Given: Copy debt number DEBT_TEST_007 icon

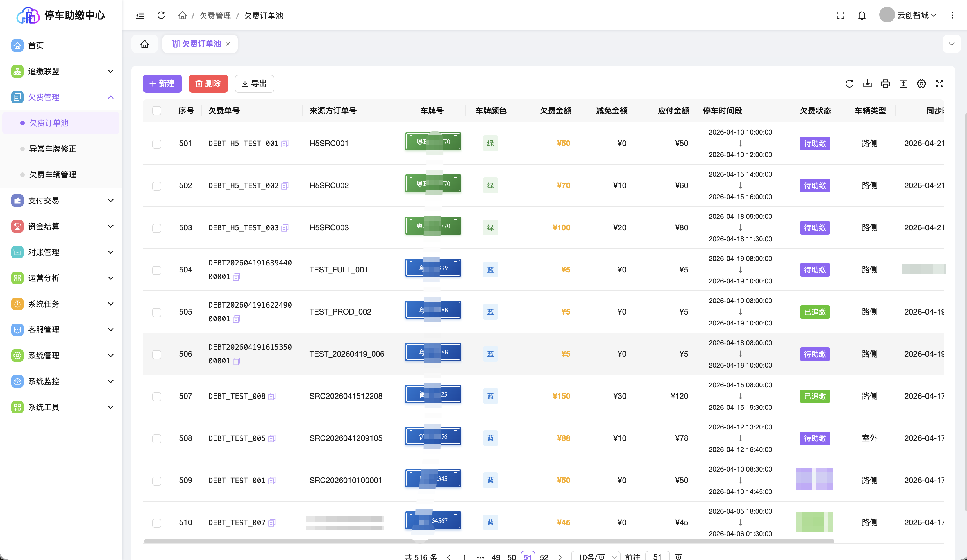Looking at the screenshot, I should [x=272, y=523].
